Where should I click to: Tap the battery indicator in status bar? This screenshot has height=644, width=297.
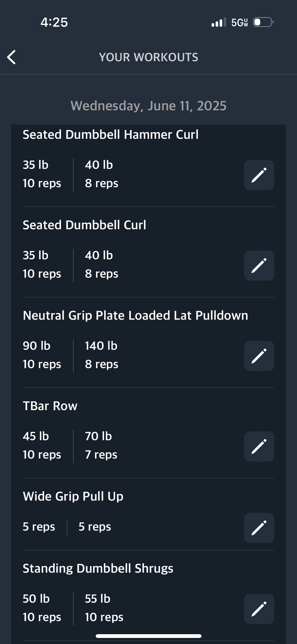(263, 22)
